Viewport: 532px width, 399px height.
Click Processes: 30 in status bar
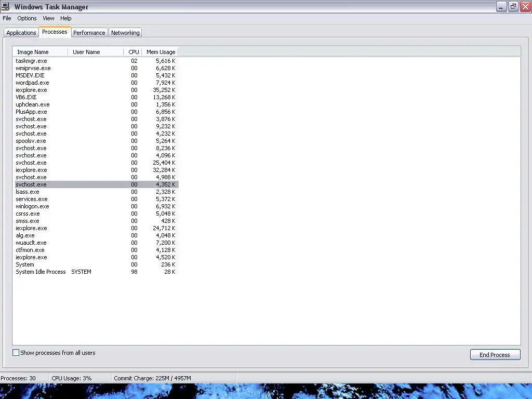point(18,378)
